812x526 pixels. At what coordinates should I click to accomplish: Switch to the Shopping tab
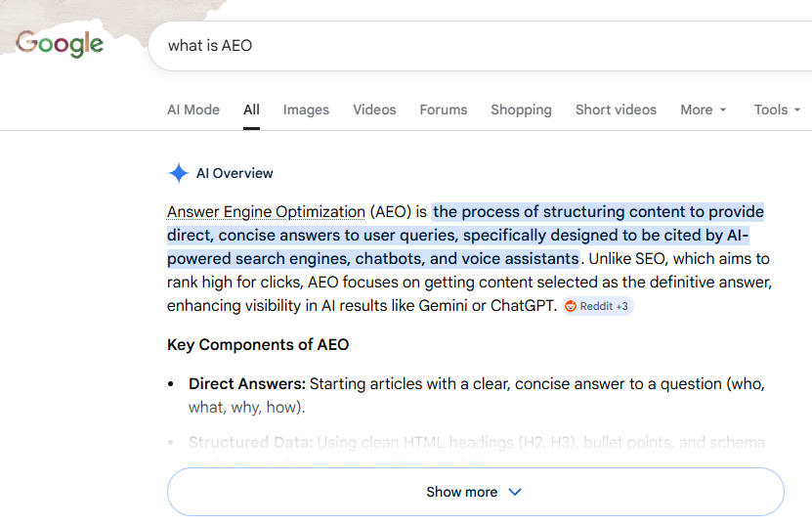point(521,110)
